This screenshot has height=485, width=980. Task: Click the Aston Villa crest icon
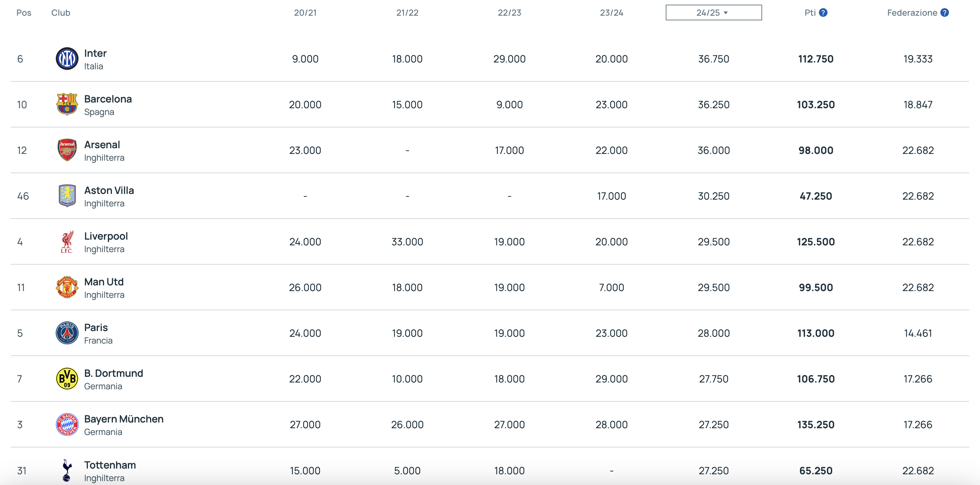(67, 195)
